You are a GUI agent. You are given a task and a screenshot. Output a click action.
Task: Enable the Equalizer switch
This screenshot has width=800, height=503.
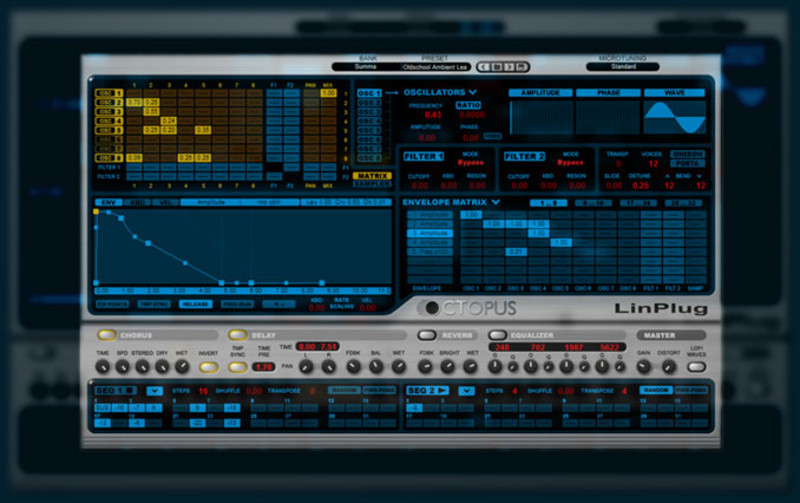(x=497, y=335)
